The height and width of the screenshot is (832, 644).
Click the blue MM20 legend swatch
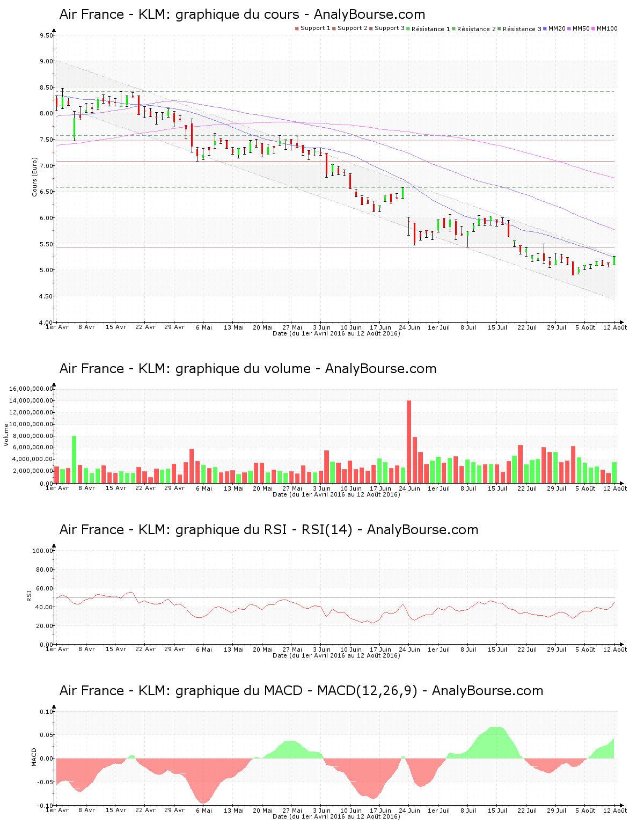click(545, 28)
